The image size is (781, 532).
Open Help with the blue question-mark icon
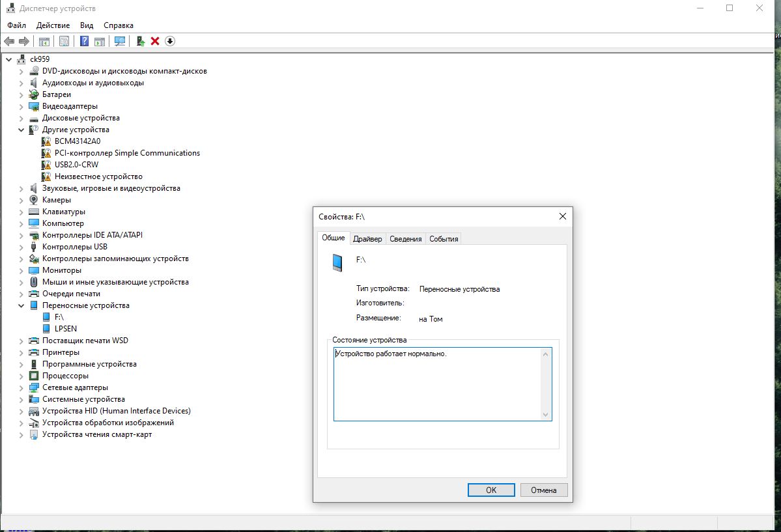(84, 41)
